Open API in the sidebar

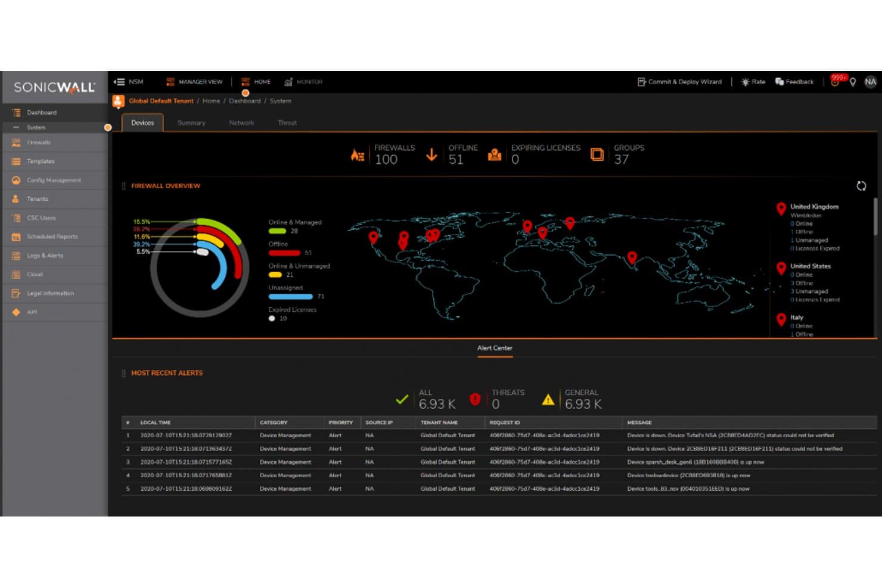[x=55, y=312]
